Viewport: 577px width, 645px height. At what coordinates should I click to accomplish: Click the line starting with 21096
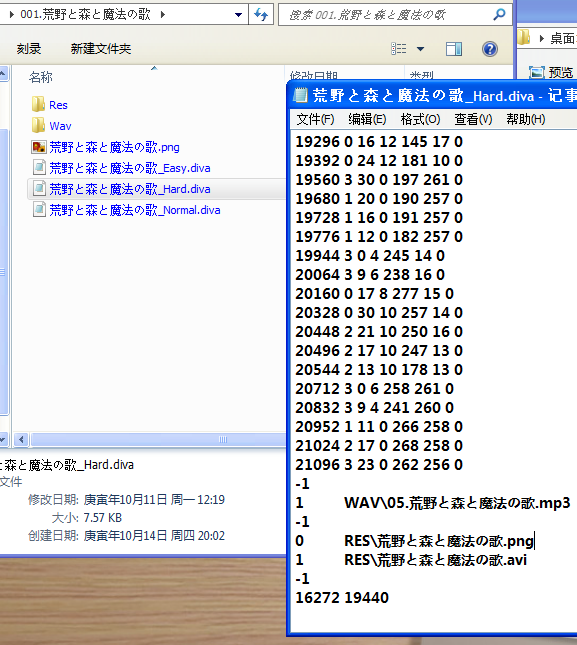point(379,465)
